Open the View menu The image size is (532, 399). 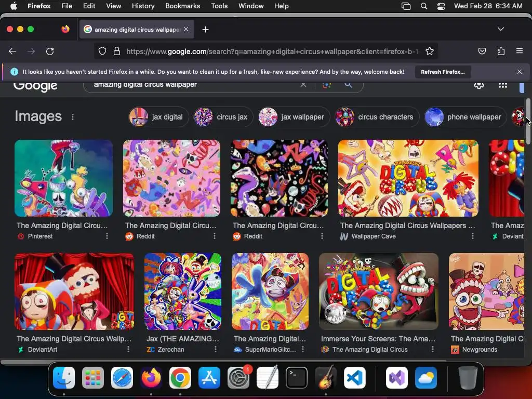pyautogui.click(x=113, y=6)
